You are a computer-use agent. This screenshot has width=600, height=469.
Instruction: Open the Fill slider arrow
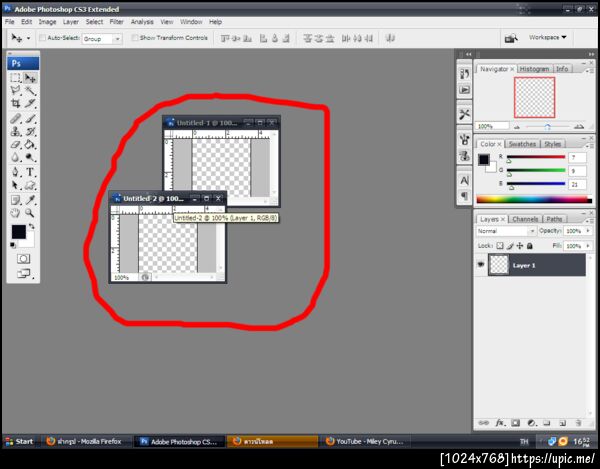tap(588, 246)
